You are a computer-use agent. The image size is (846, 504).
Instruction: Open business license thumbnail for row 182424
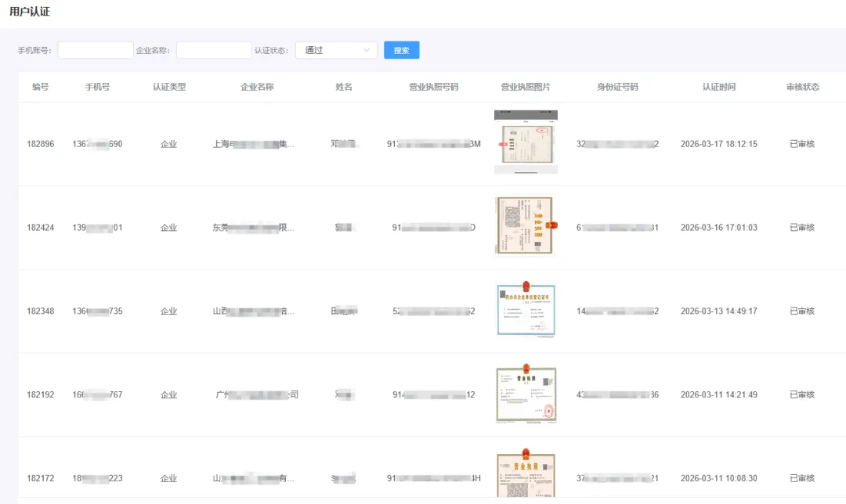tap(526, 225)
